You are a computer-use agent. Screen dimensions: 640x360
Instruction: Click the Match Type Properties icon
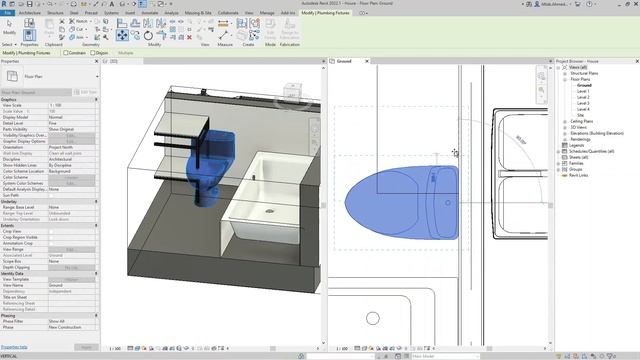click(62, 37)
